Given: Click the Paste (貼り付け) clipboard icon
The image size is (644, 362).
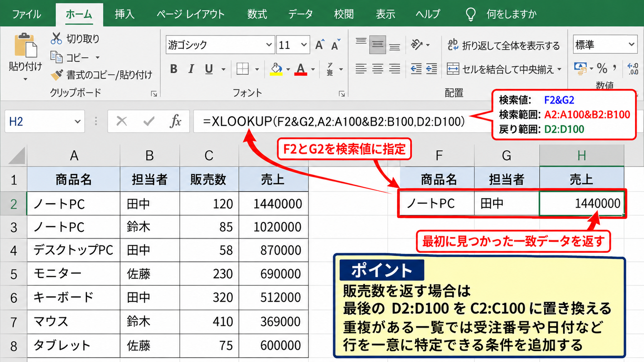Looking at the screenshot, I should click(x=25, y=45).
